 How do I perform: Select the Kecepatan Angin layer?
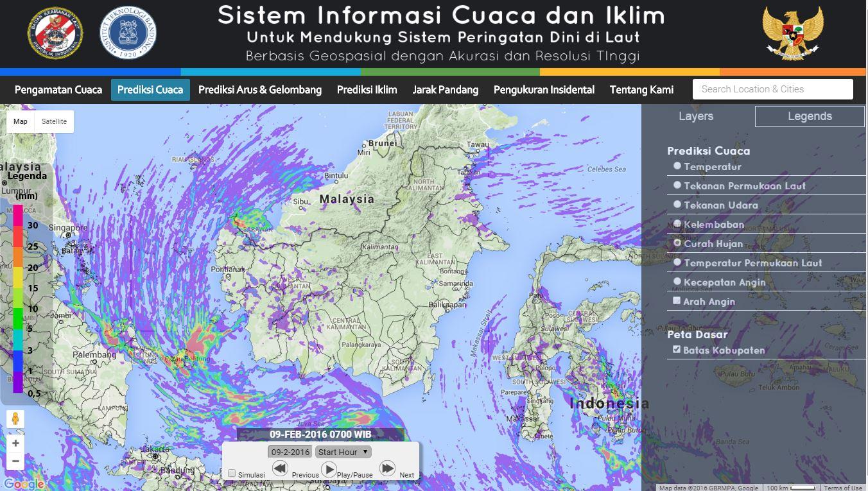(x=677, y=281)
